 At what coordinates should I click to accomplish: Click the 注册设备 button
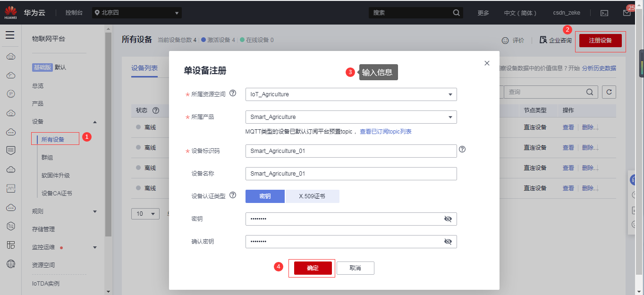pyautogui.click(x=600, y=41)
